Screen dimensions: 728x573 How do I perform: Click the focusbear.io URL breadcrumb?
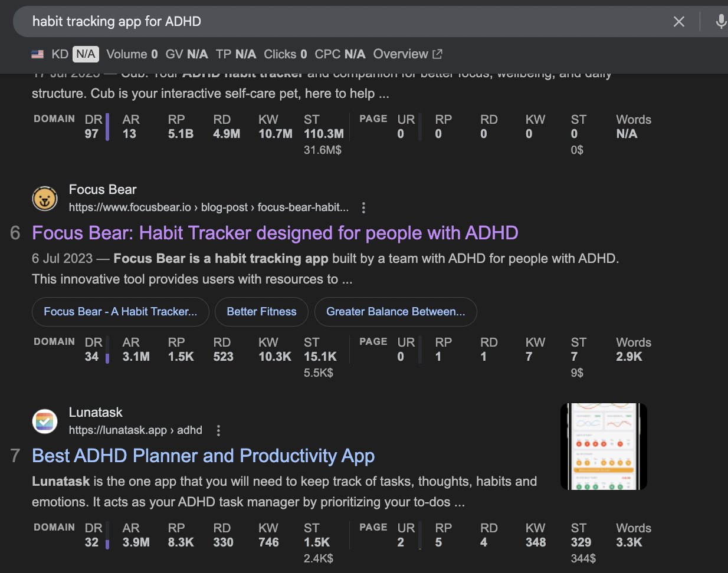point(208,208)
